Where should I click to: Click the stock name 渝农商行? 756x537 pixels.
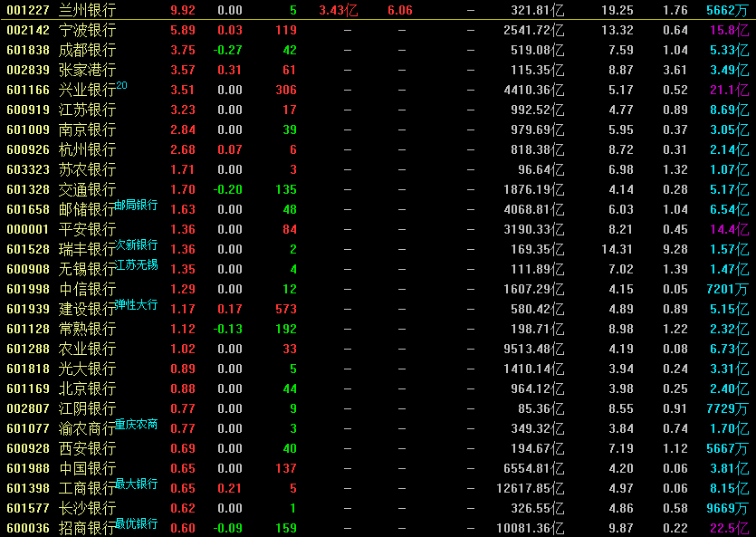pos(87,428)
